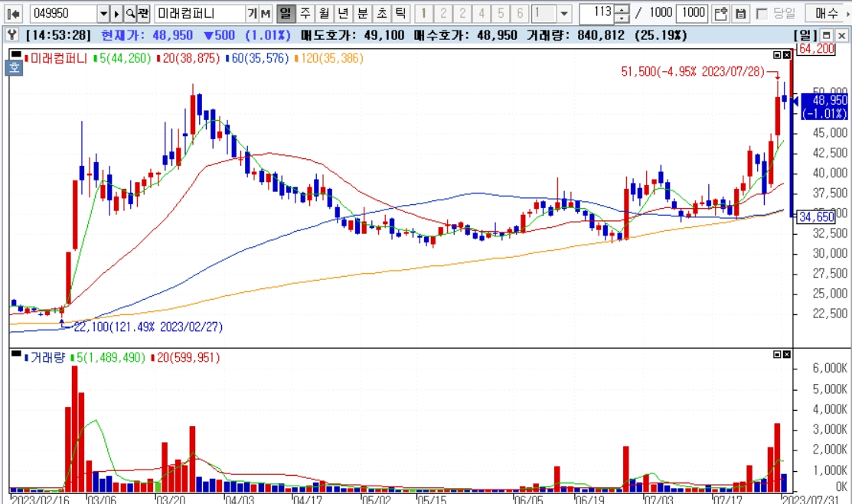Viewport: 852px width, 504px height.
Task: Click the candle count field showing 113
Action: coord(597,14)
